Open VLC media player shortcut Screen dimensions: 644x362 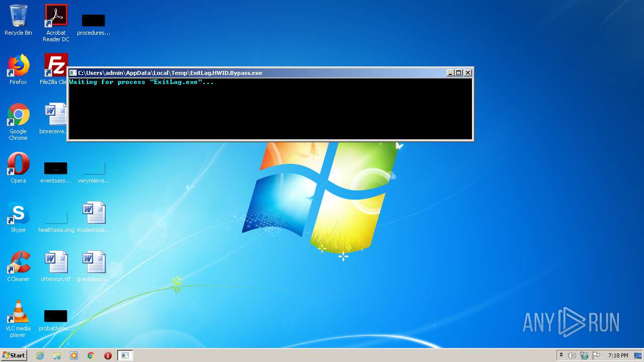(18, 319)
